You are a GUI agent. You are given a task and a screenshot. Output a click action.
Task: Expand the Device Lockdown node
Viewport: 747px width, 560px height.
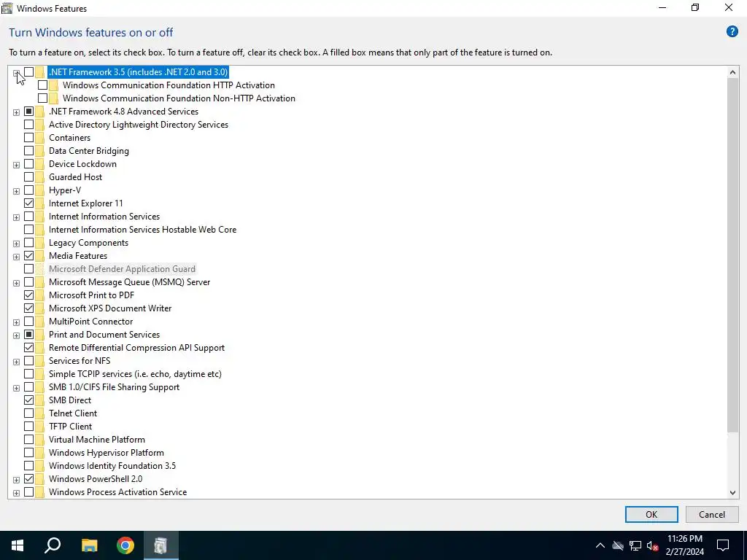pos(16,165)
